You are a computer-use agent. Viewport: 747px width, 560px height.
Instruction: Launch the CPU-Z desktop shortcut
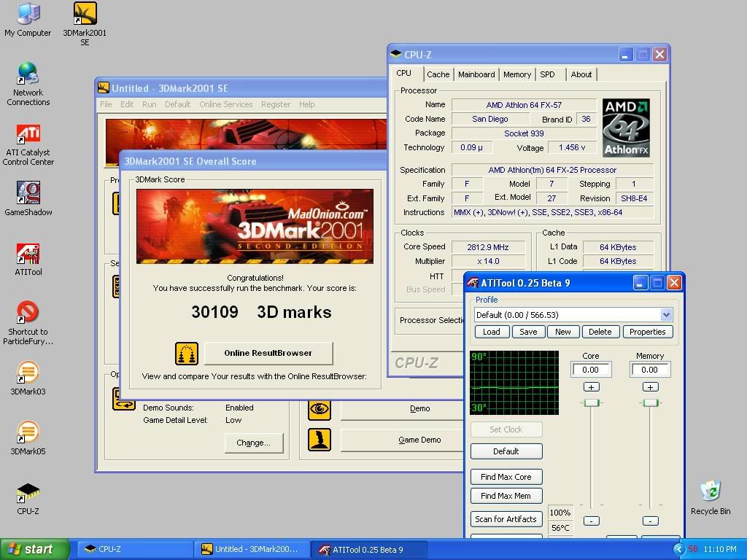[28, 494]
